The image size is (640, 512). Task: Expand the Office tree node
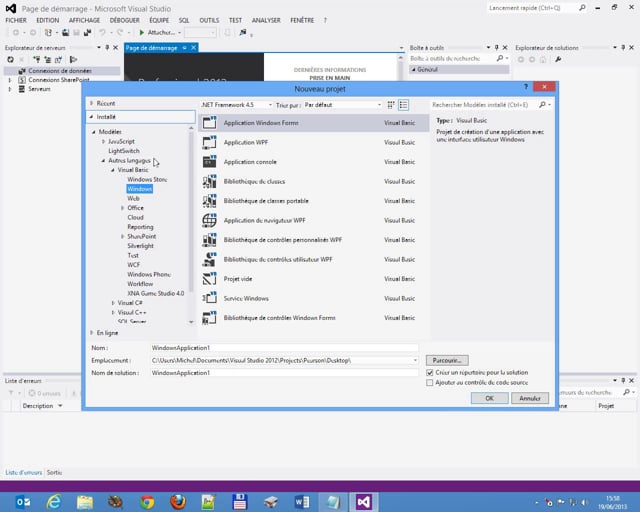click(x=122, y=208)
